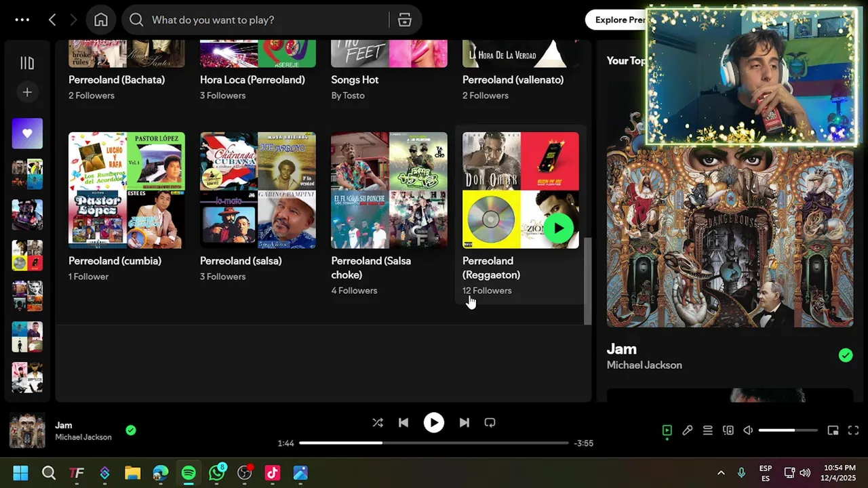Click Michael Jackson in player bar
Image resolution: width=868 pixels, height=488 pixels.
pyautogui.click(x=83, y=437)
